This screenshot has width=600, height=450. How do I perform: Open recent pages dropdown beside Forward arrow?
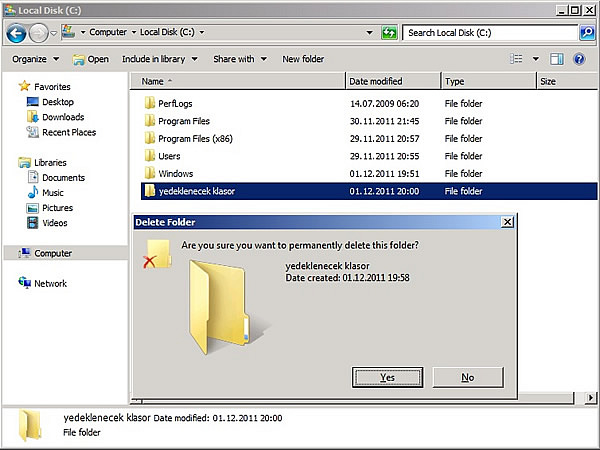point(54,33)
